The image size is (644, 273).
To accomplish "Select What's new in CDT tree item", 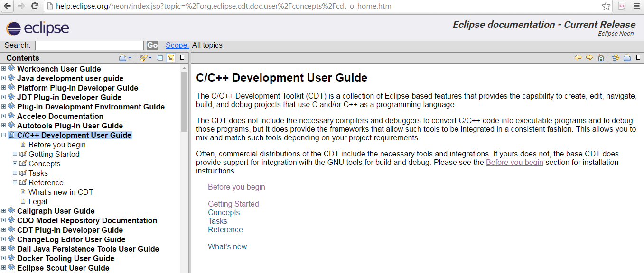I will point(61,192).
